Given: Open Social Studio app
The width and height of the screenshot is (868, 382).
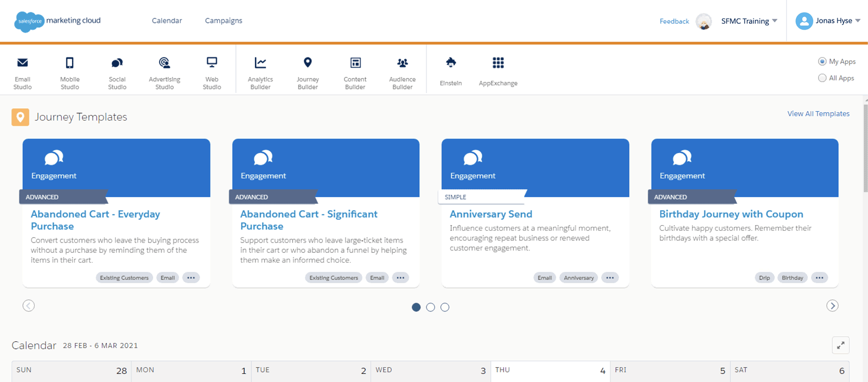Looking at the screenshot, I should pyautogui.click(x=117, y=72).
